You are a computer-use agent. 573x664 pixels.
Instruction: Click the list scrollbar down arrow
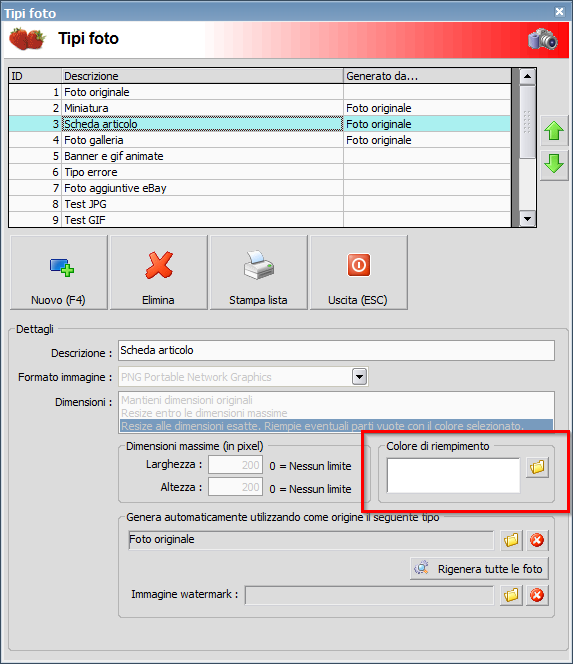click(x=527, y=219)
